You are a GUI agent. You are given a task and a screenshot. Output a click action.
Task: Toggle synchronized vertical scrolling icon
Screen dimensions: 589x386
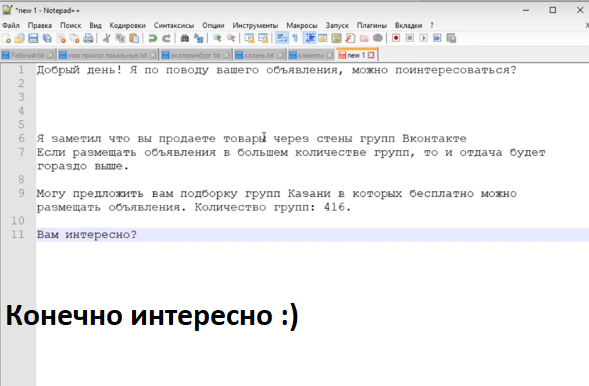(249, 38)
